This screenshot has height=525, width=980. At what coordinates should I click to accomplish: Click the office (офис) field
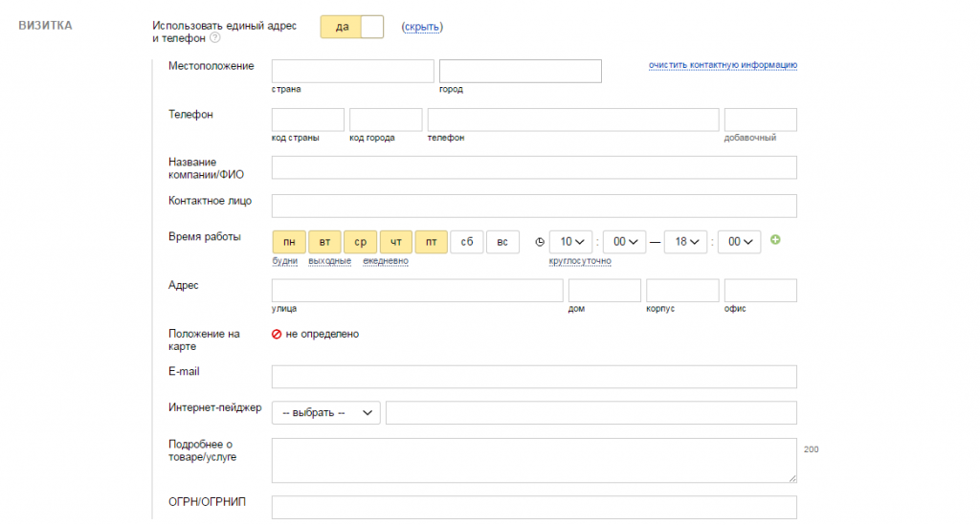(761, 291)
